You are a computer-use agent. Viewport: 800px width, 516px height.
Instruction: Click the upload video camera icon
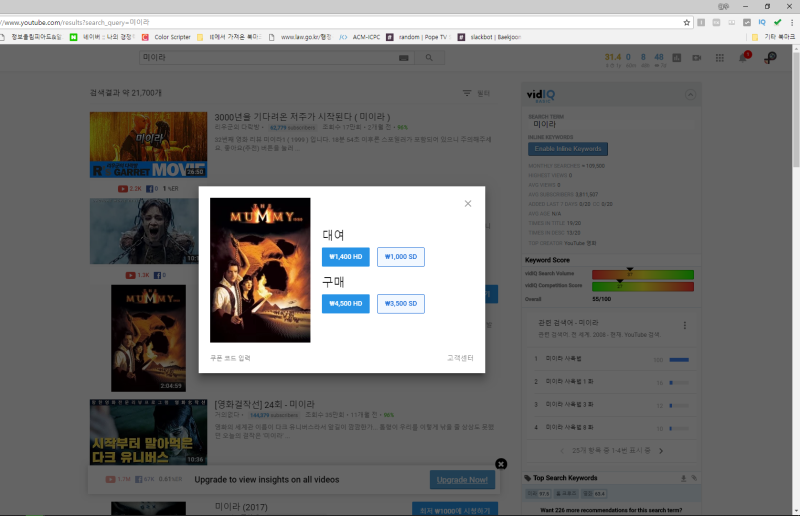pyautogui.click(x=696, y=58)
